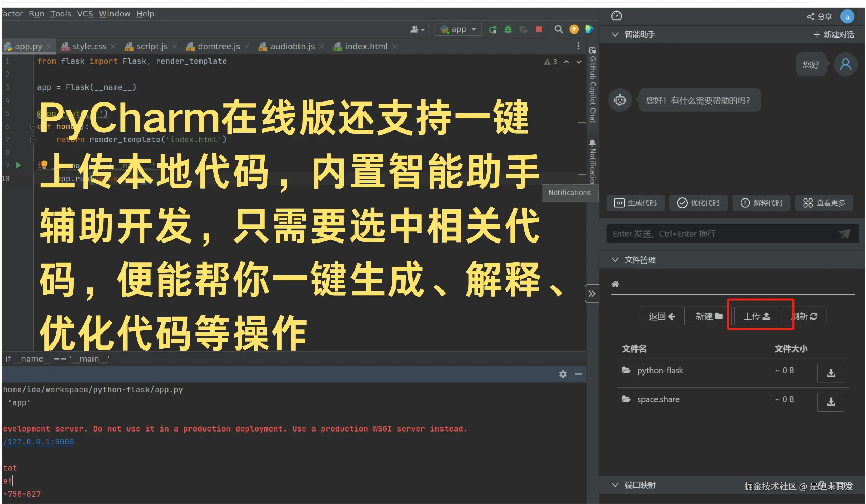Click the 分享 share button
Image resolution: width=866 pixels, height=504 pixels.
point(819,17)
